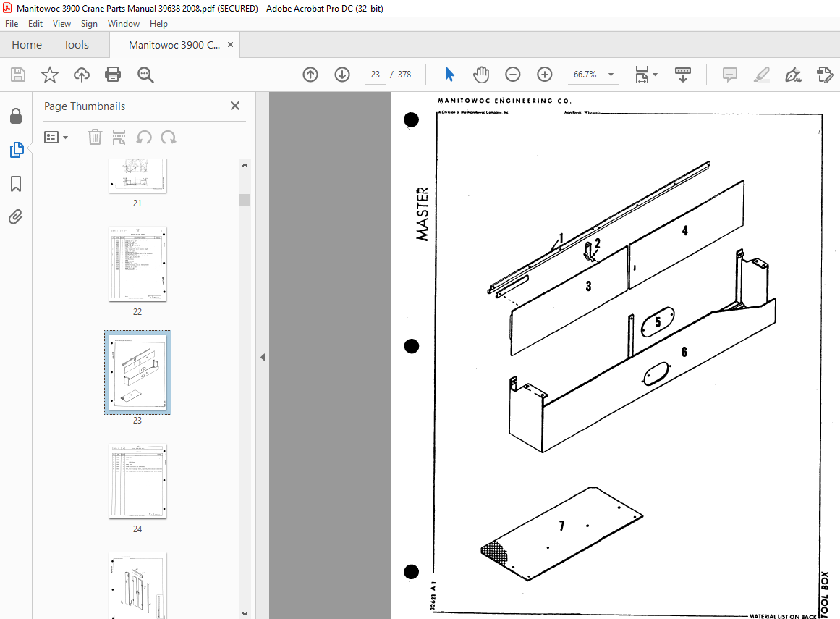Click the insert pages icon in the thumbnails panel

[x=119, y=138]
